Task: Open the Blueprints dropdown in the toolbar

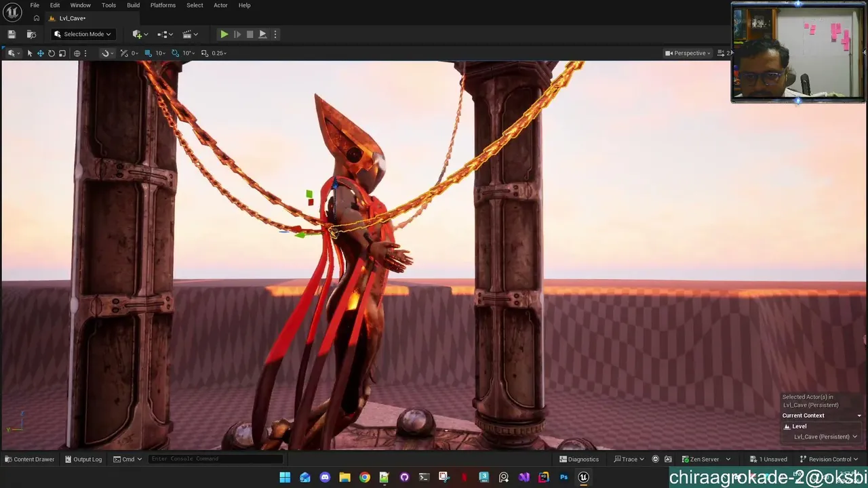Action: (x=165, y=34)
